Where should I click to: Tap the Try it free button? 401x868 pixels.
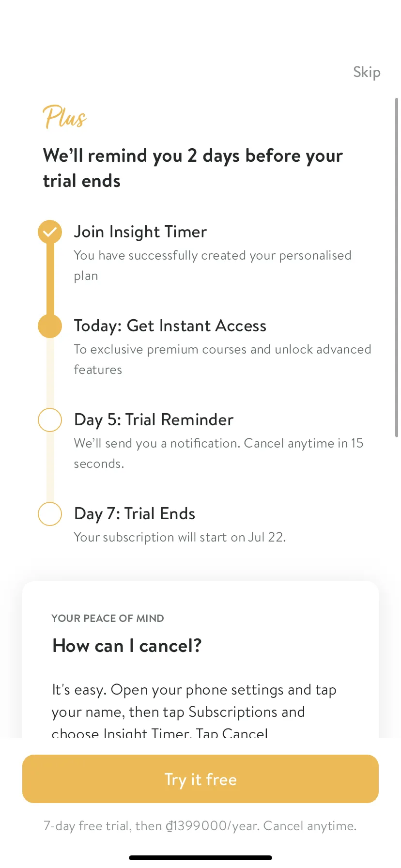click(200, 779)
